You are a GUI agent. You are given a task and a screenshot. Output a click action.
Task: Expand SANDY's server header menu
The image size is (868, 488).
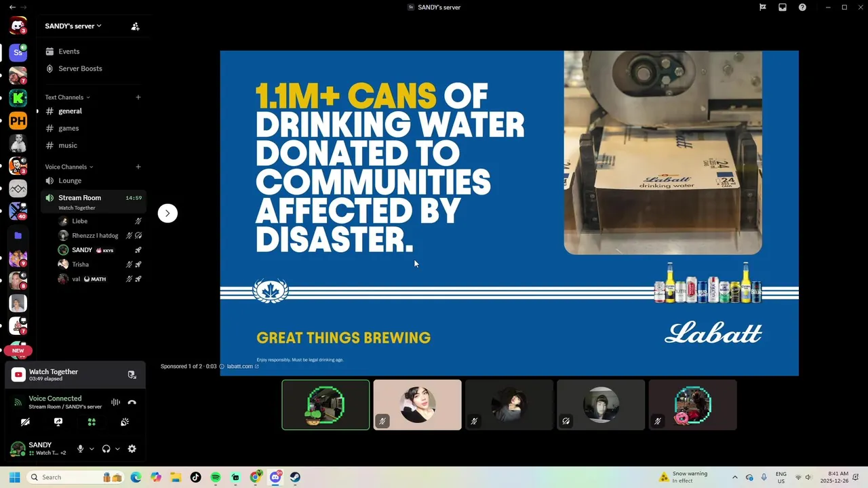[73, 26]
